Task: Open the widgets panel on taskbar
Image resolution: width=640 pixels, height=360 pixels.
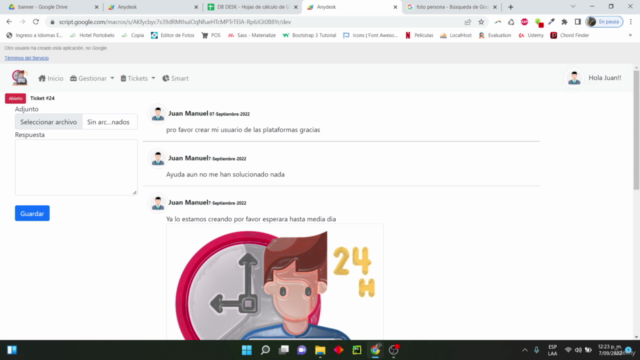Action: [12, 350]
